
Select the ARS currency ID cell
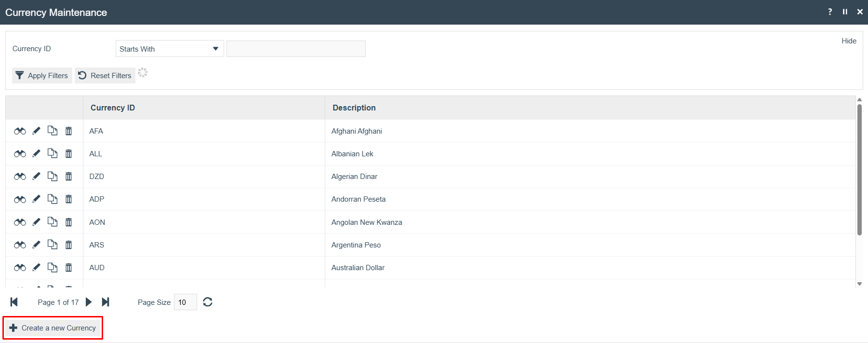tap(204, 245)
